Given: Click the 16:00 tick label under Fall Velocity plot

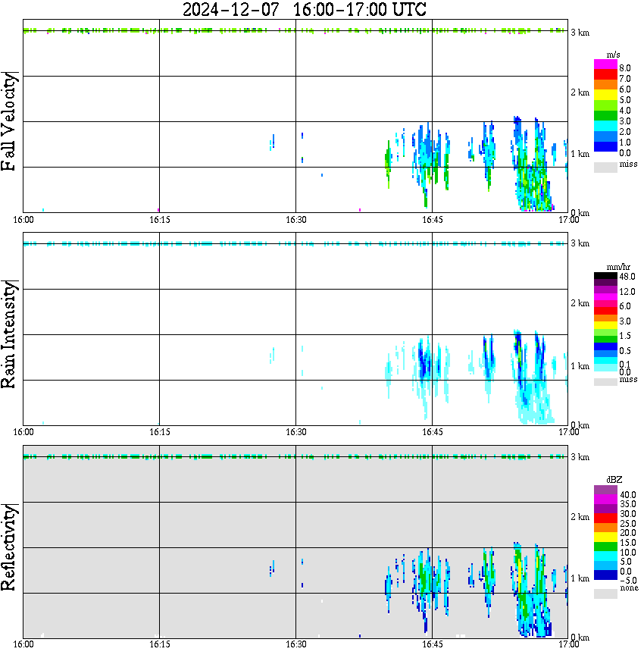Looking at the screenshot, I should (24, 220).
